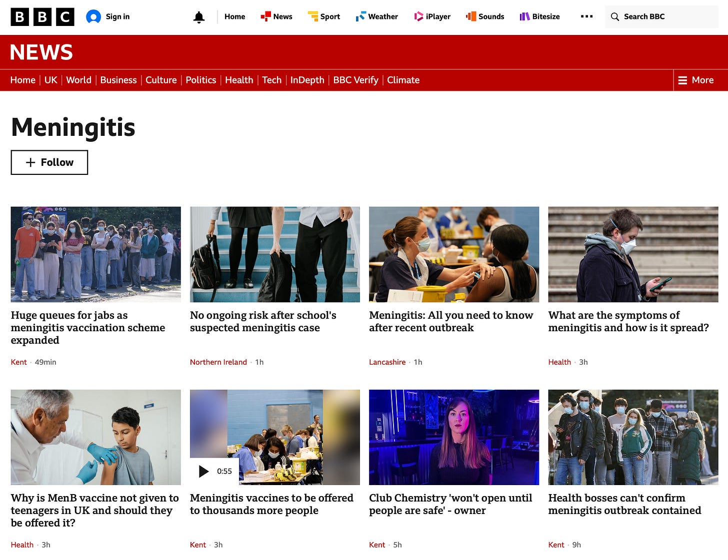This screenshot has width=728, height=560.
Task: Open 'Why is MenB vaccine not given' headline
Action: 95,511
